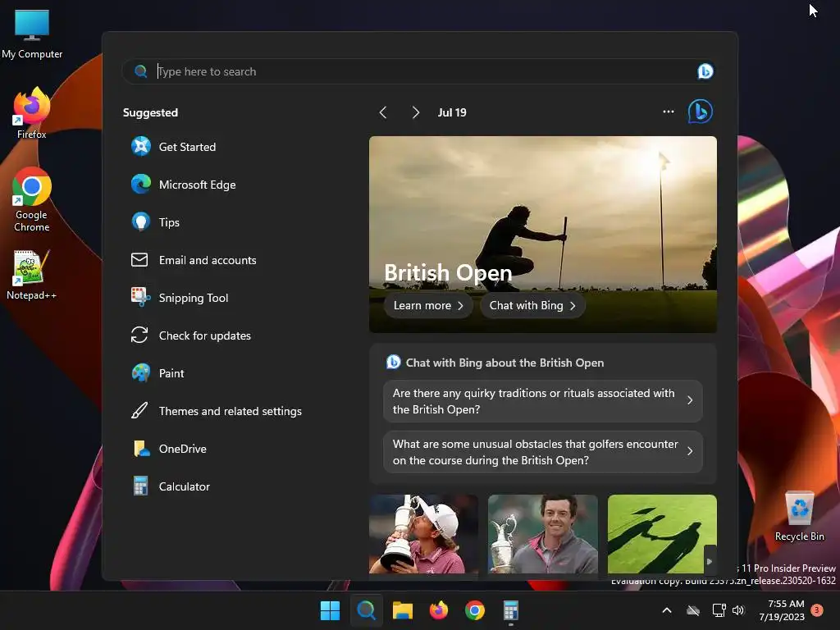This screenshot has height=630, width=840.
Task: Select Firefox desktop shortcut
Action: coord(32,113)
